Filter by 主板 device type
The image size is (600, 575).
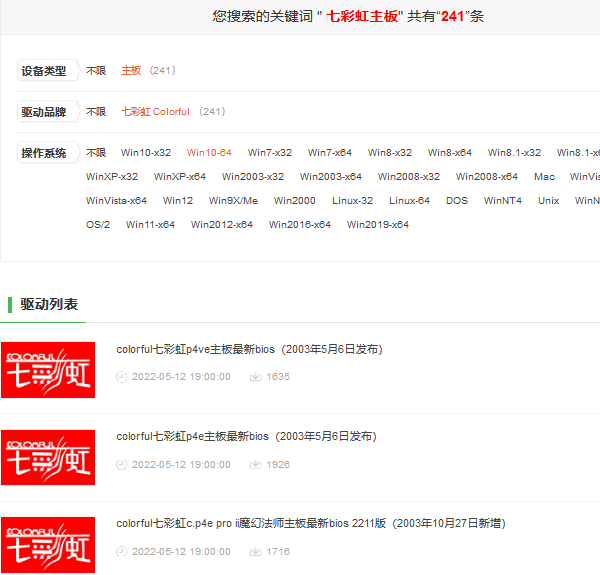[131, 71]
